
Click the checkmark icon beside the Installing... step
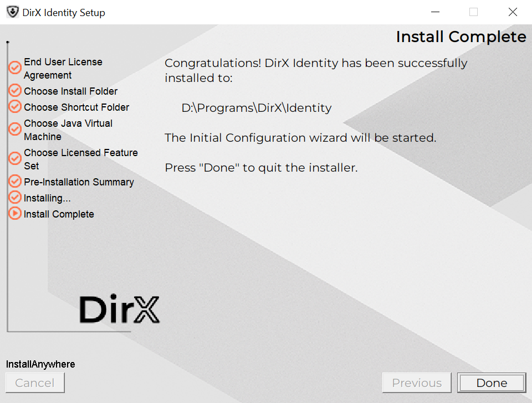click(x=15, y=198)
